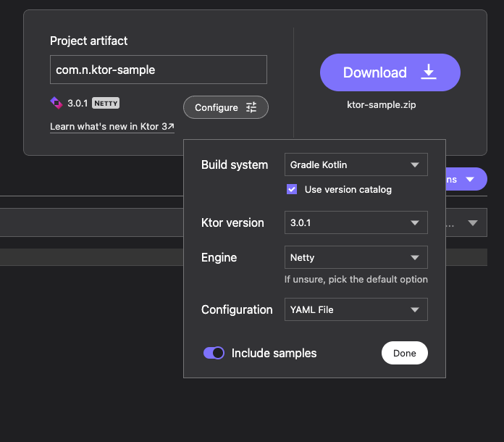This screenshot has width=504, height=442.
Task: Click the ktor-sample.zip file name text
Action: click(x=381, y=105)
